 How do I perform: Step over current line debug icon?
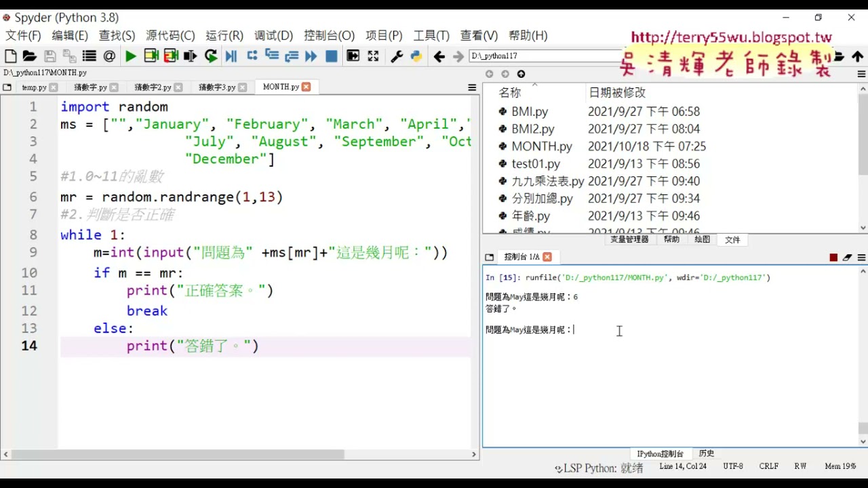tap(252, 56)
